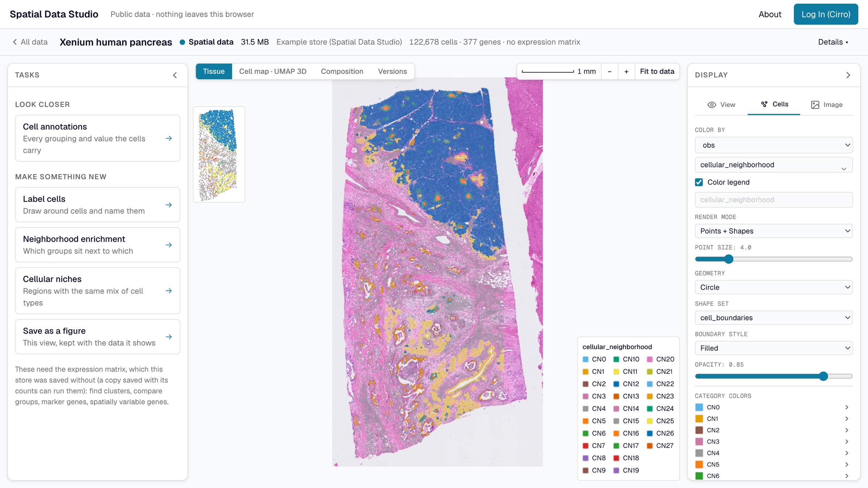Image resolution: width=868 pixels, height=488 pixels.
Task: Open the Geometry Circle dropdown
Action: pyautogui.click(x=774, y=287)
